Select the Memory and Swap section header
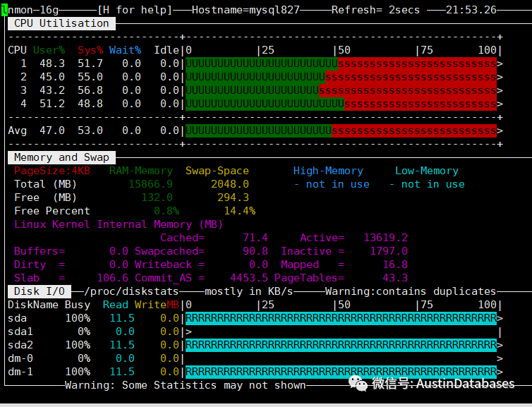Image resolution: width=532 pixels, height=407 pixels. (61, 157)
